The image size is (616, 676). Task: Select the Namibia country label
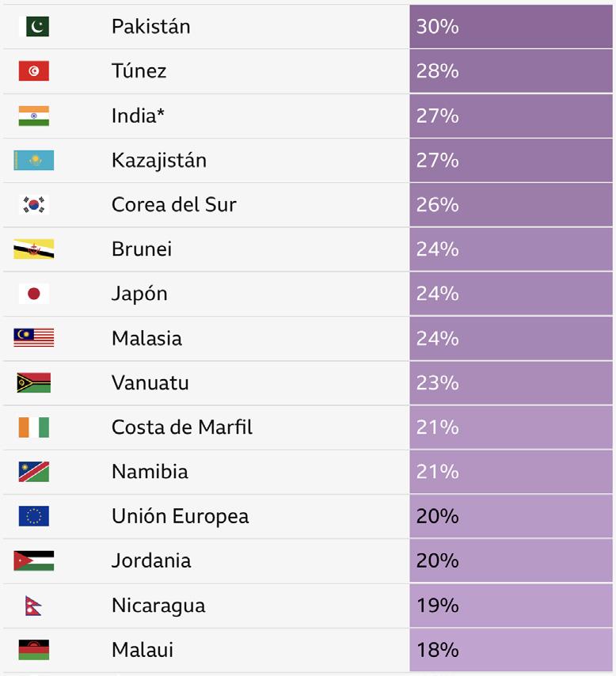pos(150,472)
